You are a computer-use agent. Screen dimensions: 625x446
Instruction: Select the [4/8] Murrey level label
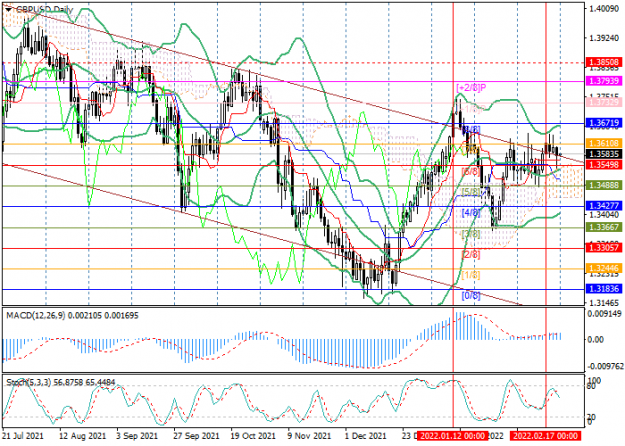pos(470,213)
